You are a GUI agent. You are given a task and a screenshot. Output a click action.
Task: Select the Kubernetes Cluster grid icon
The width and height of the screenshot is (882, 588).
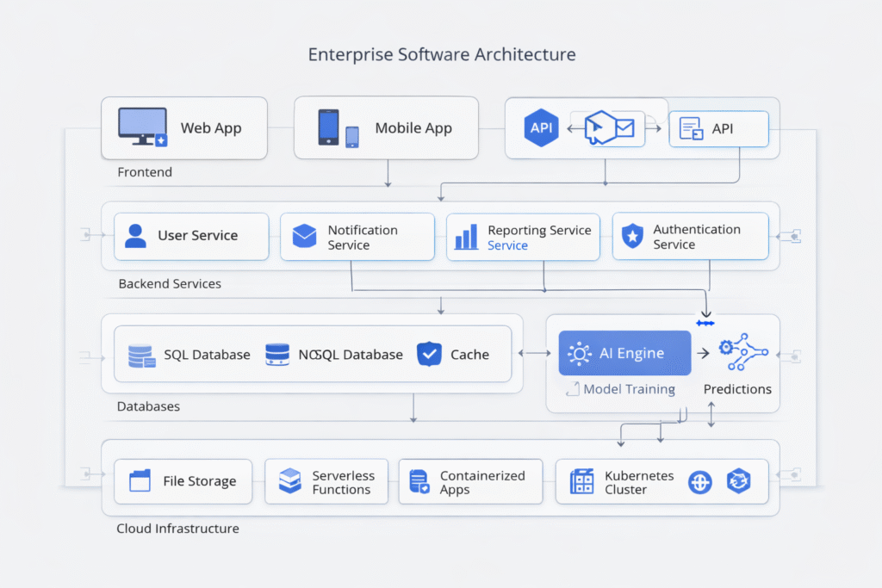581,482
